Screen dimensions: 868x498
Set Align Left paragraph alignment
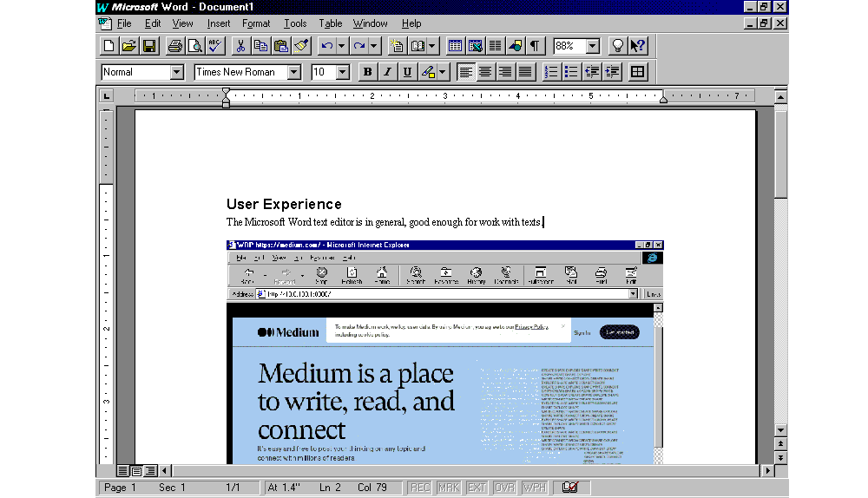pyautogui.click(x=465, y=72)
